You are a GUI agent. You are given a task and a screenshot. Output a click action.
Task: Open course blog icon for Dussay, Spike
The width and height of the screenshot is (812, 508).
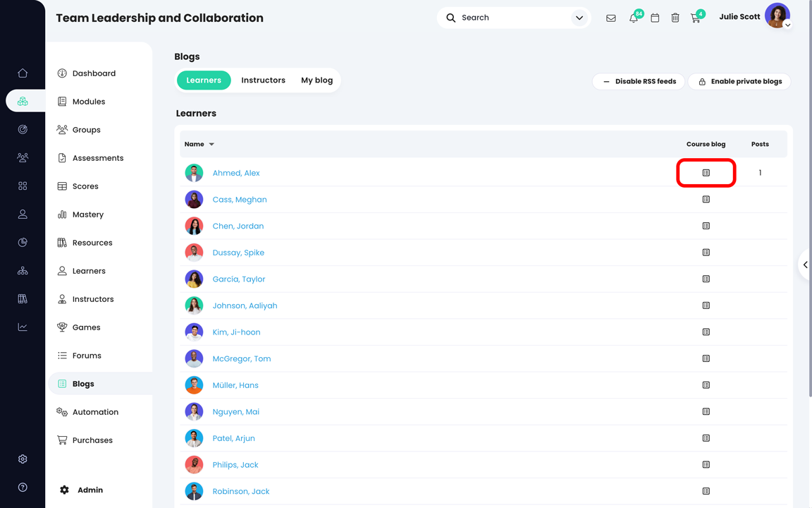(706, 253)
